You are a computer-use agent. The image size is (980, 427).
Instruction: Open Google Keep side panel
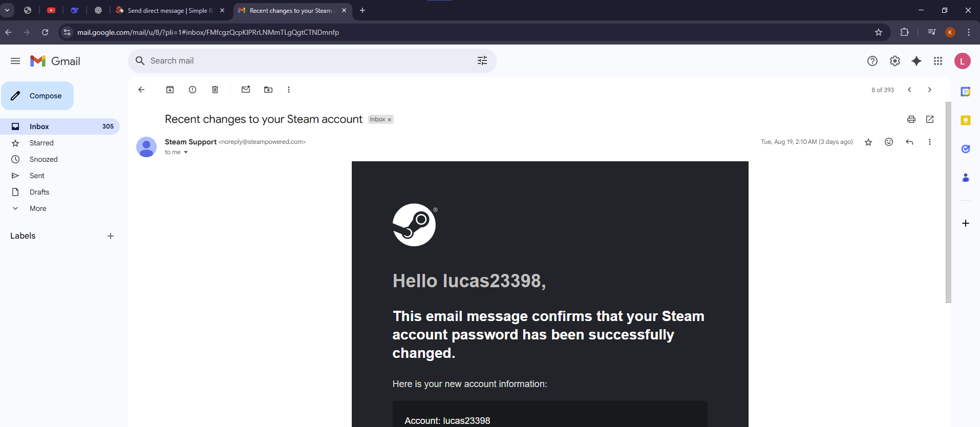[x=966, y=120]
